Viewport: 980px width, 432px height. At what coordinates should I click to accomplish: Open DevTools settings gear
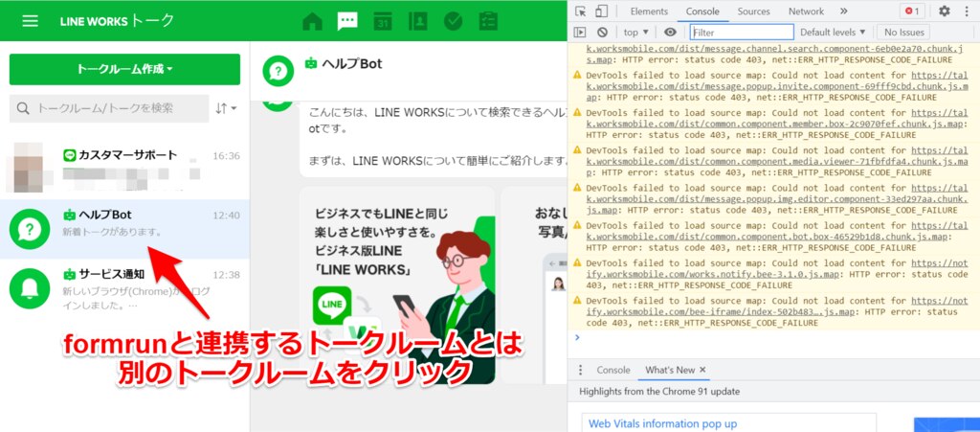(x=945, y=11)
